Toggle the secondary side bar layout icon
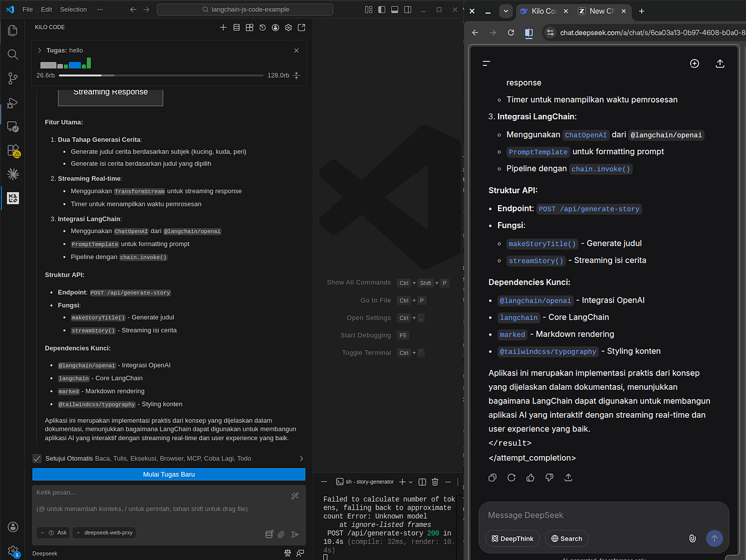Viewport: 746px width, 560px height. (407, 10)
